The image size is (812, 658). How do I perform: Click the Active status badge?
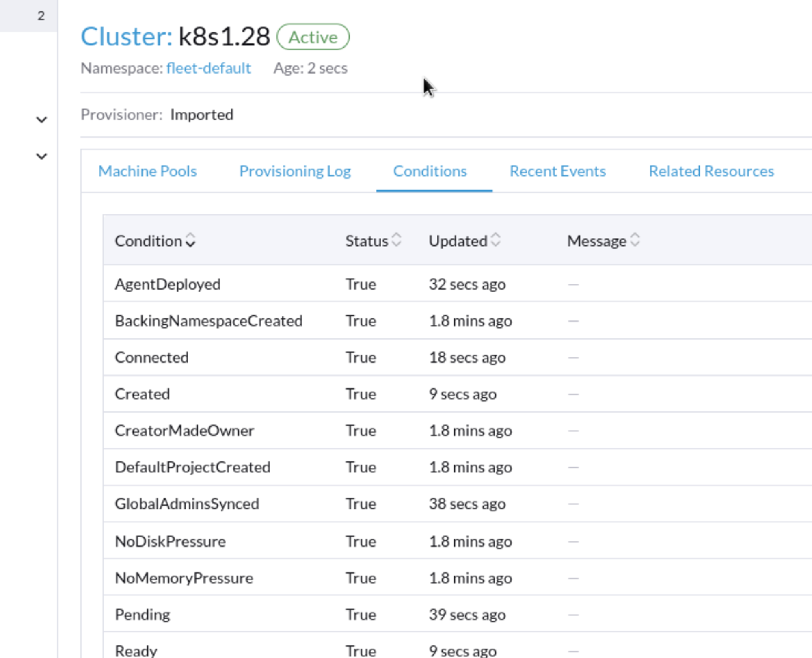313,37
